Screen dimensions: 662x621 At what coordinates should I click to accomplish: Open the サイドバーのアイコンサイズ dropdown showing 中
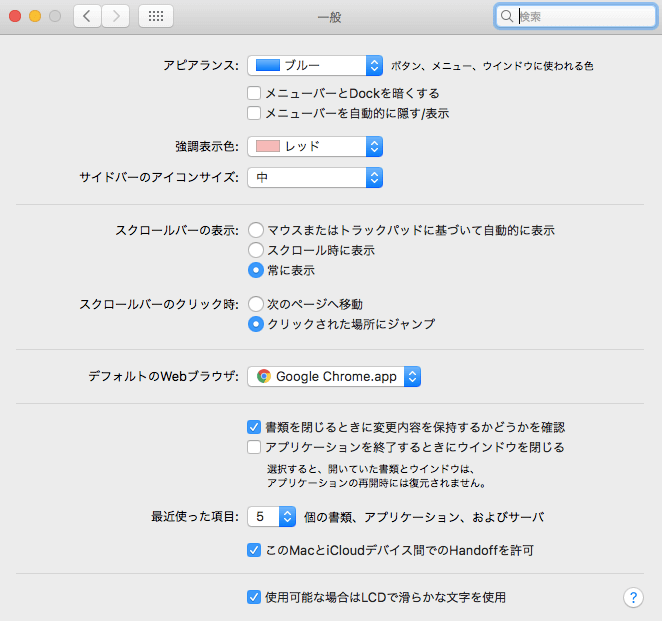[x=315, y=177]
